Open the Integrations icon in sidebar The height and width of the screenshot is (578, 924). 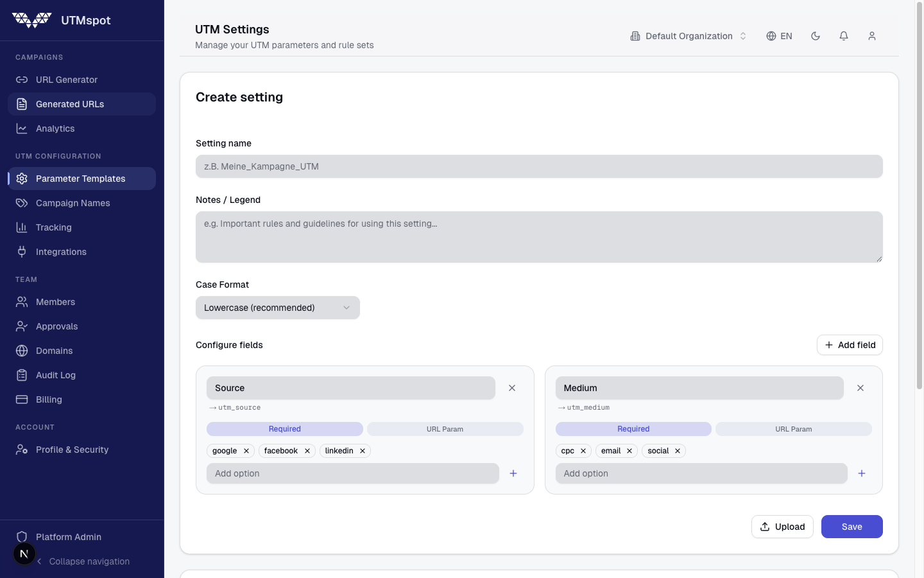tap(21, 251)
